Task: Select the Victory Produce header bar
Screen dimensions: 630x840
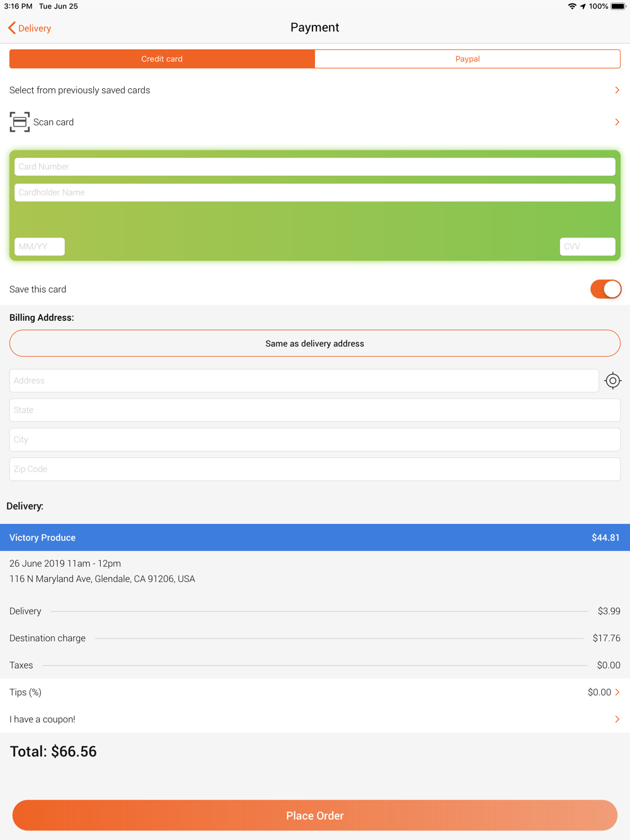Action: [315, 538]
